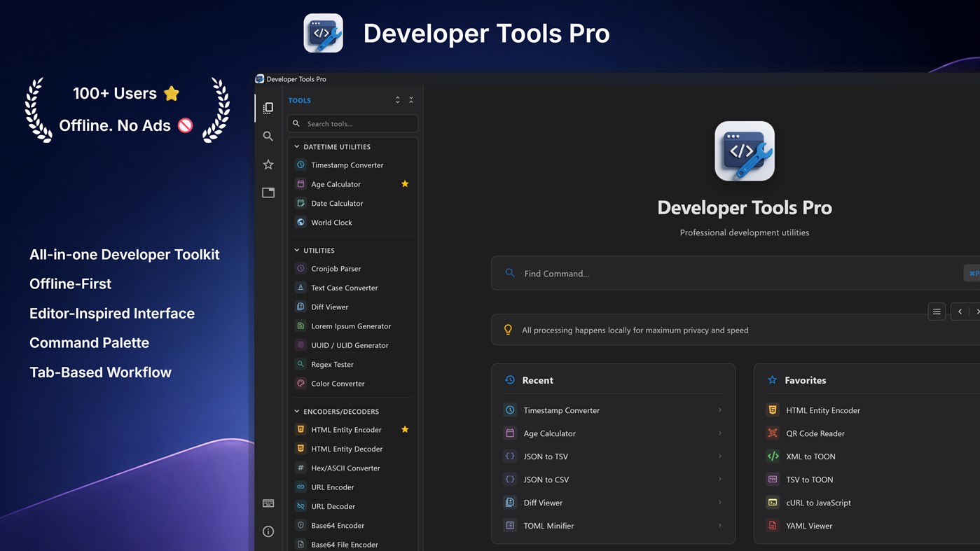980x551 pixels.
Task: Toggle the favorite star on Age Calculator
Action: pos(404,183)
